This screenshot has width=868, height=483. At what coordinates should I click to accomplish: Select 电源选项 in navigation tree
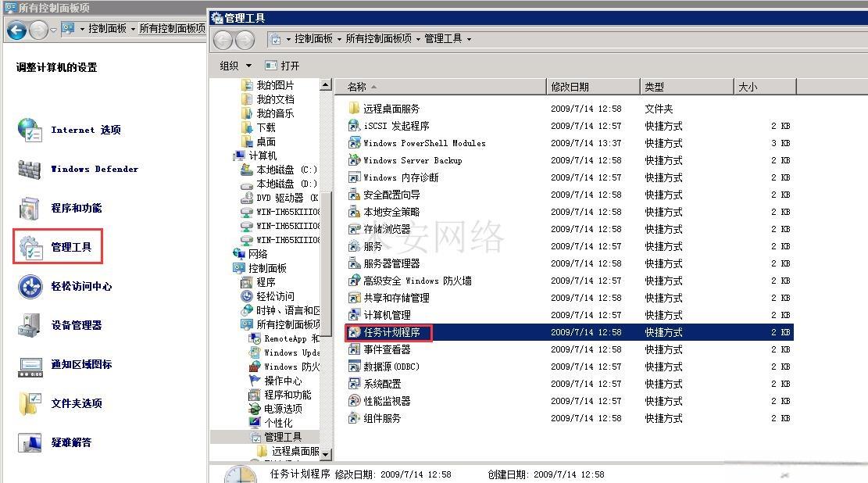tap(283, 409)
